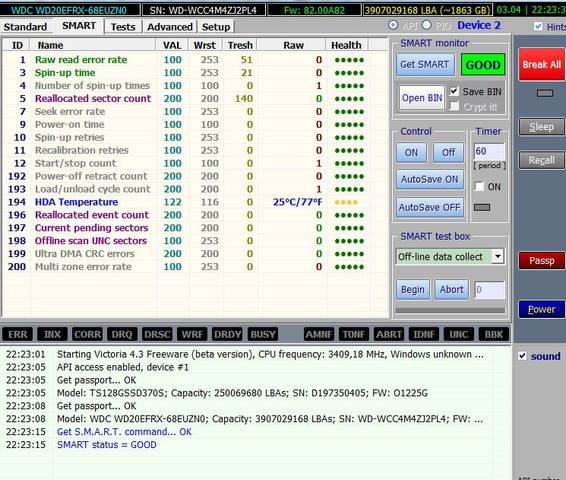Click the DRDY status indicator

point(227,335)
